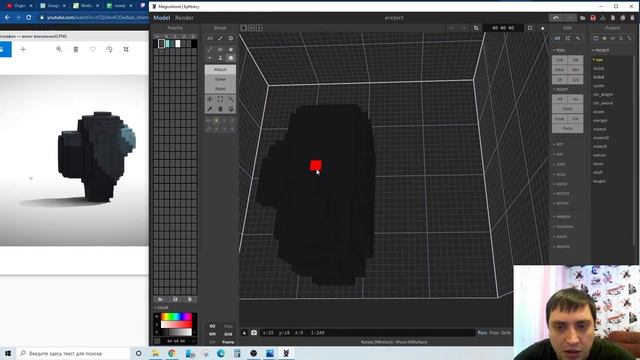This screenshot has height=360, width=640.
Task: Select Attach brush mode
Action: coord(220,69)
